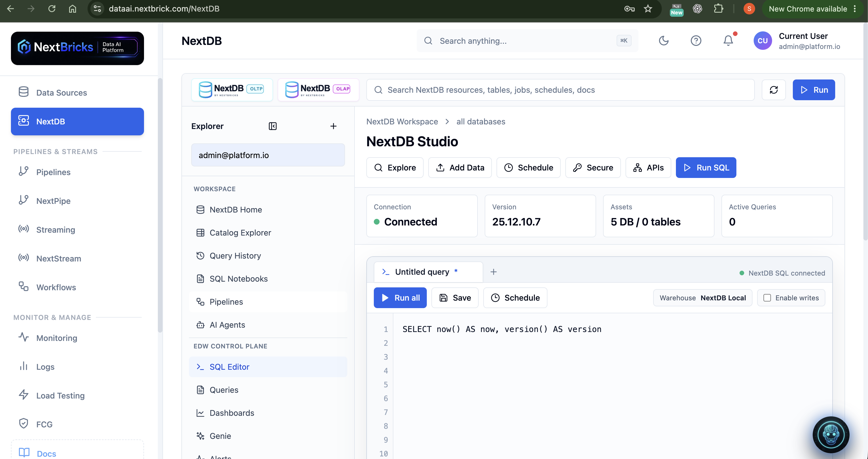Open password key icon in address bar
This screenshot has height=459, width=868.
coord(629,9)
